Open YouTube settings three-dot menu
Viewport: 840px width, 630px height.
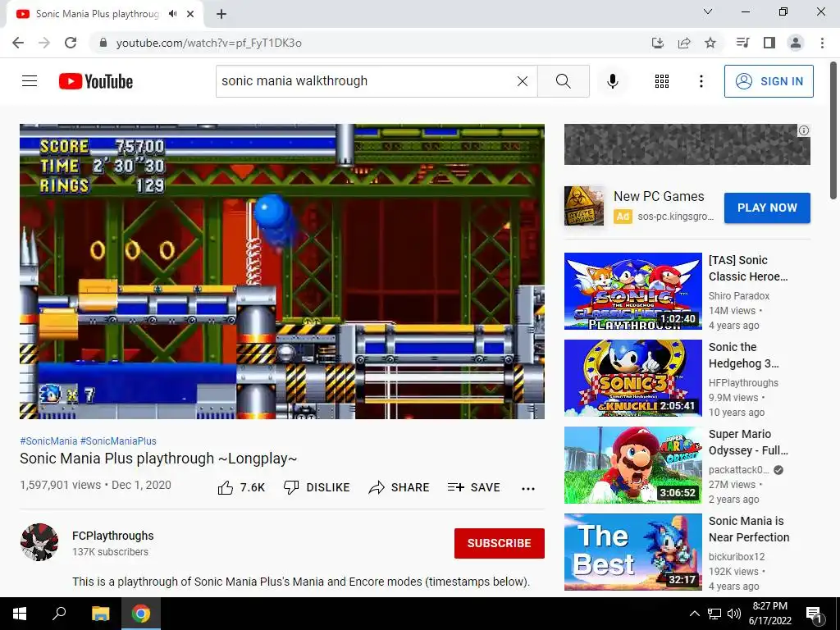(x=701, y=81)
